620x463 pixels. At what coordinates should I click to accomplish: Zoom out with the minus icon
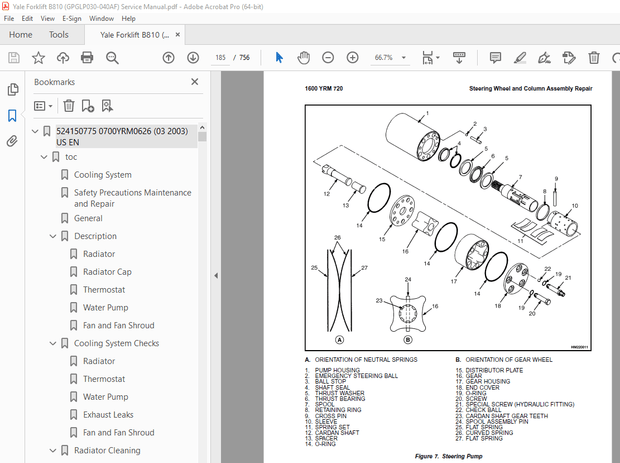[328, 58]
